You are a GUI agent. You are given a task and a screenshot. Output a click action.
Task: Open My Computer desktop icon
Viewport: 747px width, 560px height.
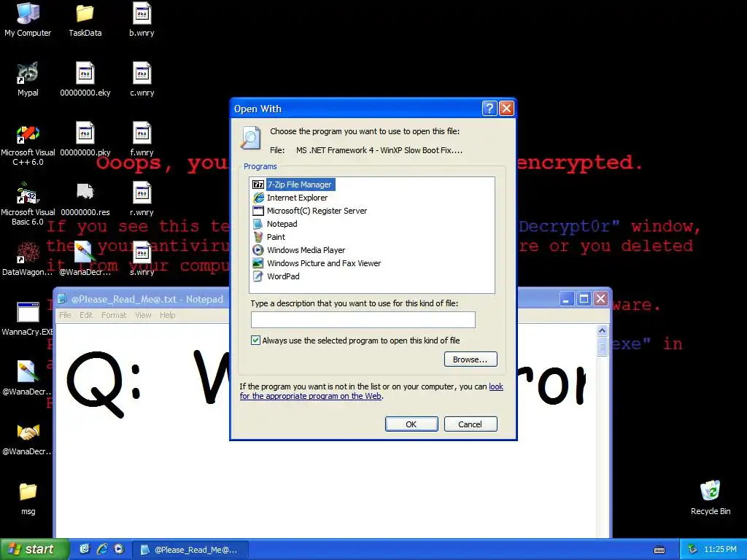28,20
